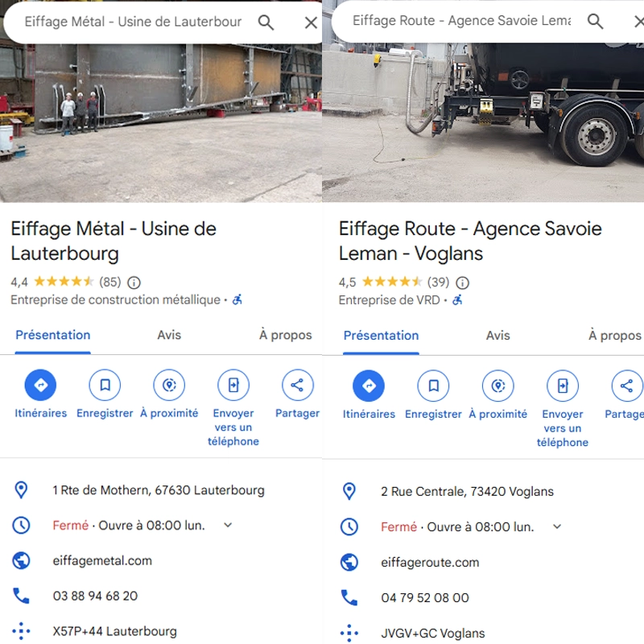Clear the Eiffage Métal search field
Screen dimensions: 644x644
[x=311, y=22]
